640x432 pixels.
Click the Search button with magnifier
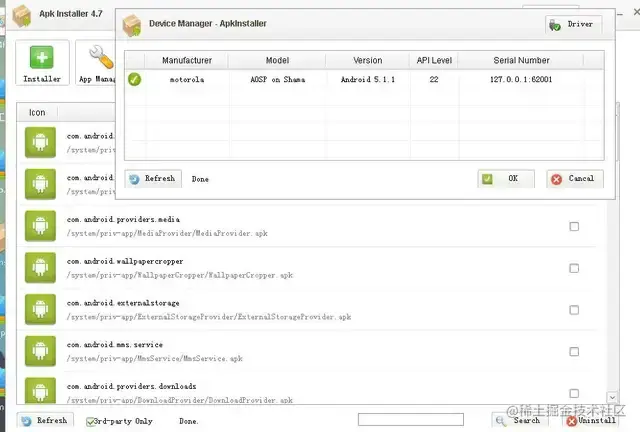click(519, 421)
